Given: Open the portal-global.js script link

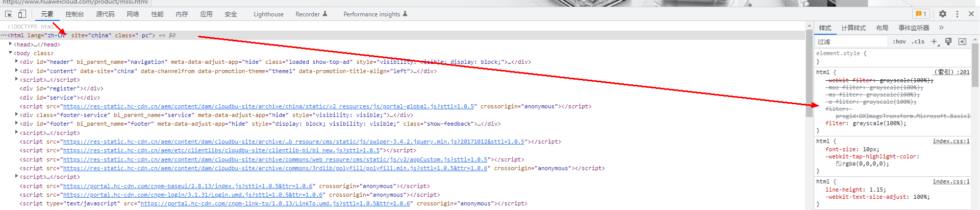Looking at the screenshot, I should pos(268,106).
